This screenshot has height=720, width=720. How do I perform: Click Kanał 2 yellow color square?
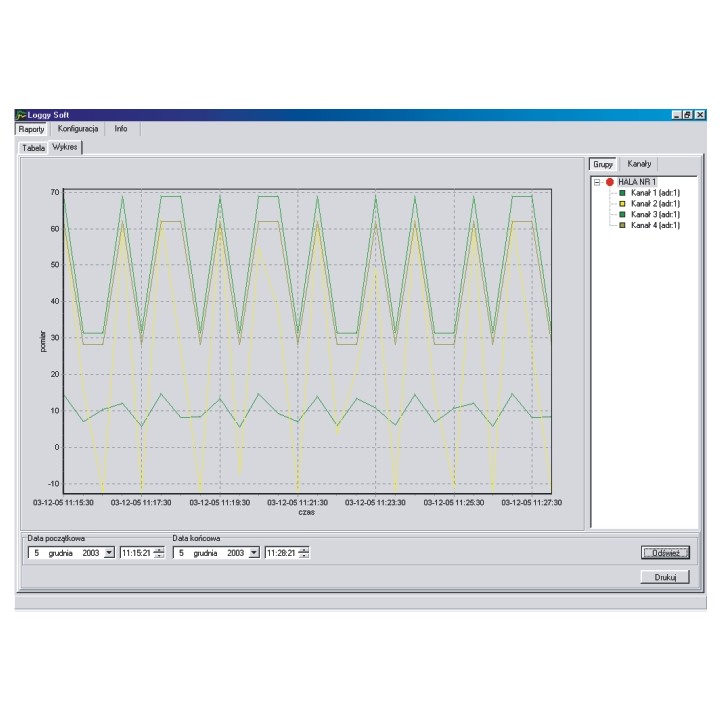[622, 204]
